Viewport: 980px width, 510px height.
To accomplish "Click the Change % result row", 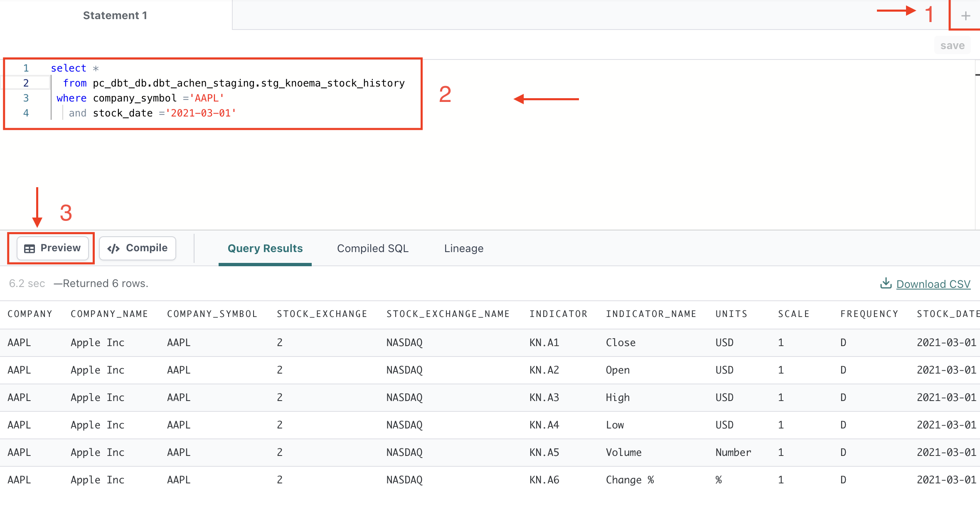I will point(629,480).
